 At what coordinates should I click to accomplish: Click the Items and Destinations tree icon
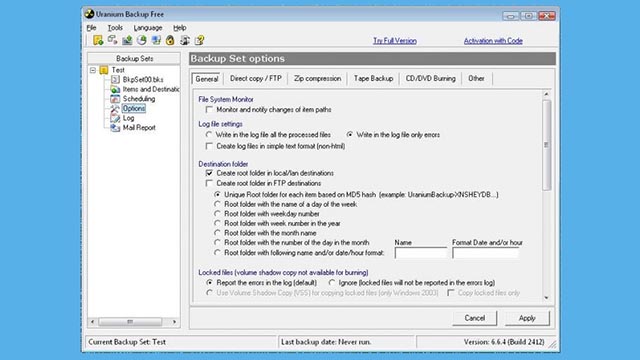point(115,89)
